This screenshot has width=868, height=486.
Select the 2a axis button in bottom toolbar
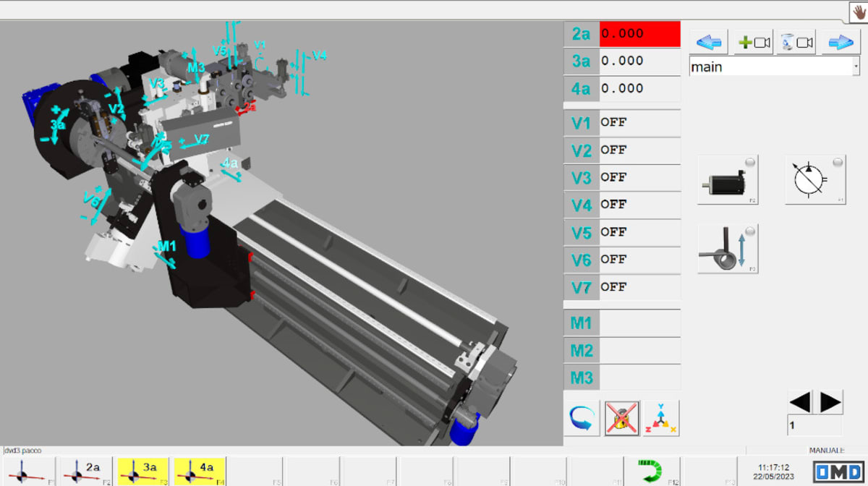pos(85,471)
